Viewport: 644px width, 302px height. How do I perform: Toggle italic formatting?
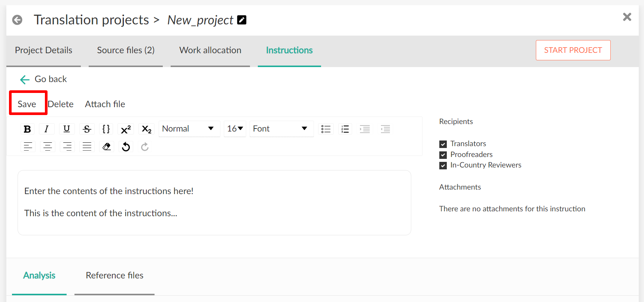click(x=46, y=129)
